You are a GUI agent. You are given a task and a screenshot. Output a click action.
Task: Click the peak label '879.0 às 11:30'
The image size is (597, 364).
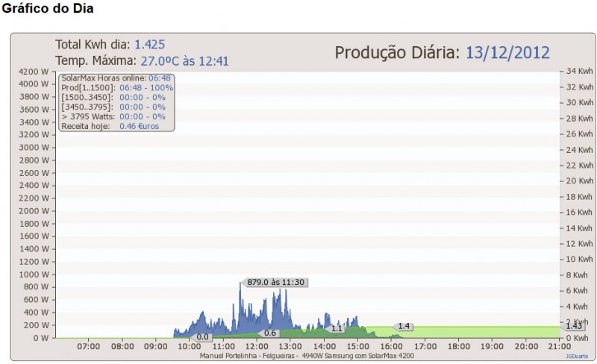[275, 282]
